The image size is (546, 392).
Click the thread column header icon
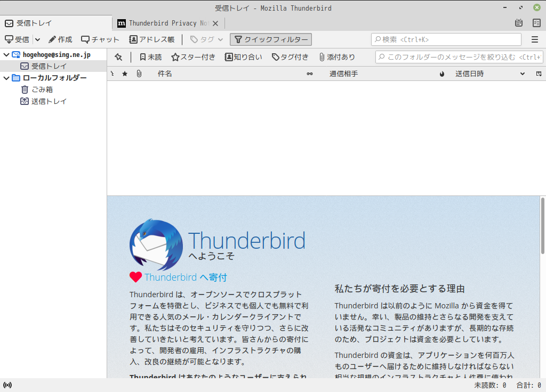point(113,73)
